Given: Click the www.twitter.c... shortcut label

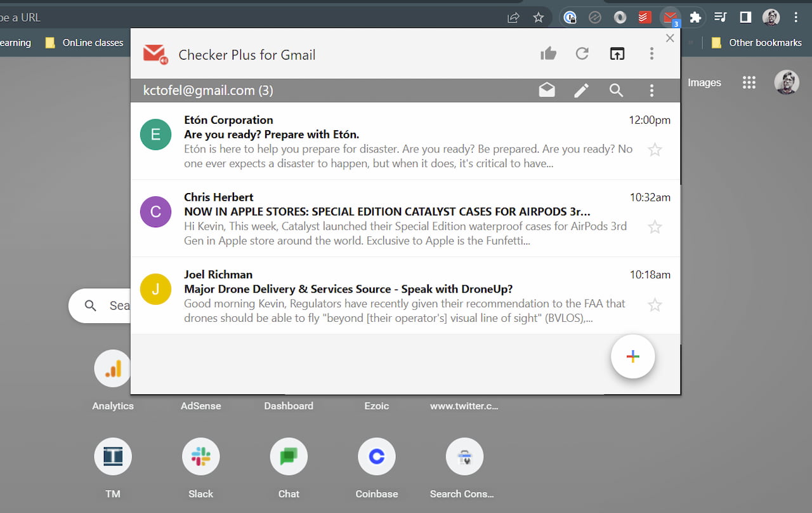Looking at the screenshot, I should click(464, 406).
